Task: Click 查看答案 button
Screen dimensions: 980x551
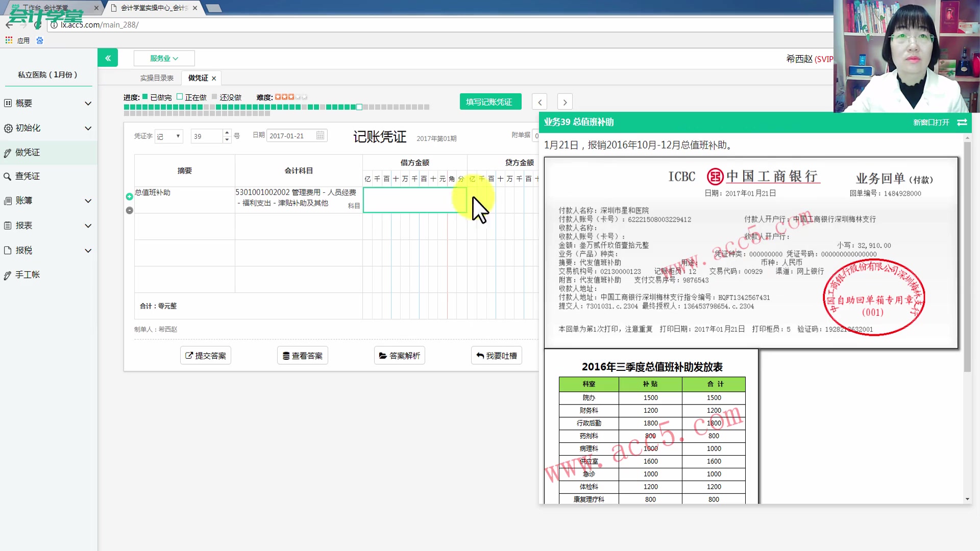Action: point(303,356)
